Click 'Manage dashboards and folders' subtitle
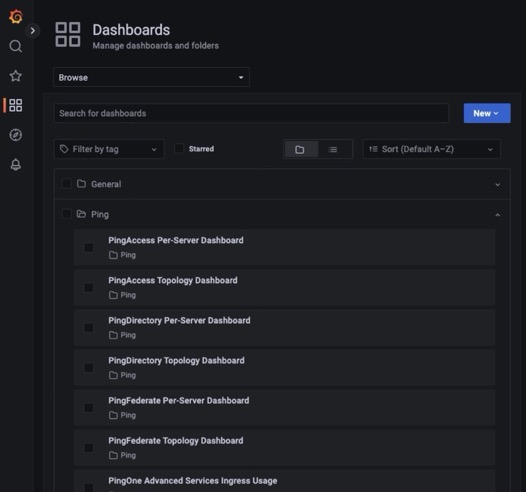 [x=156, y=46]
